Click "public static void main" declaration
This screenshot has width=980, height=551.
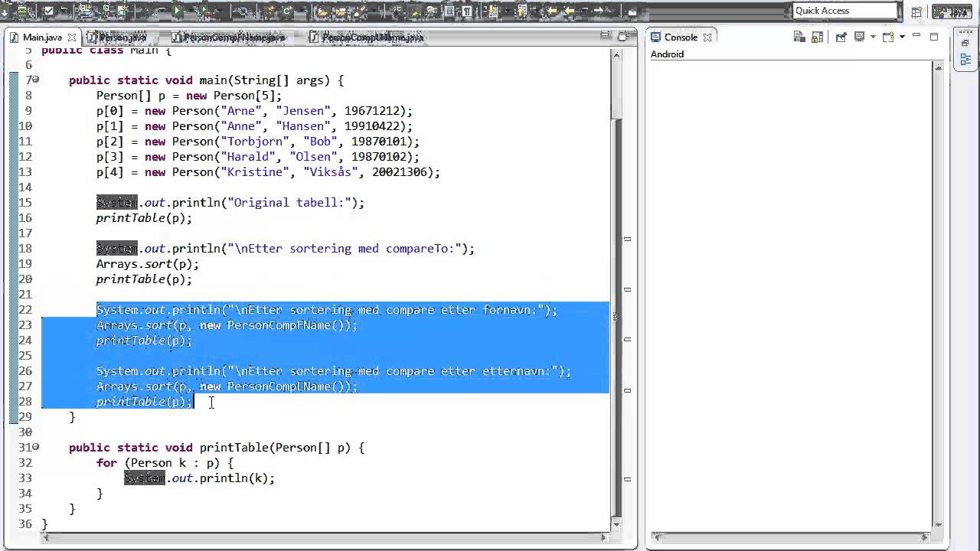[x=206, y=80]
